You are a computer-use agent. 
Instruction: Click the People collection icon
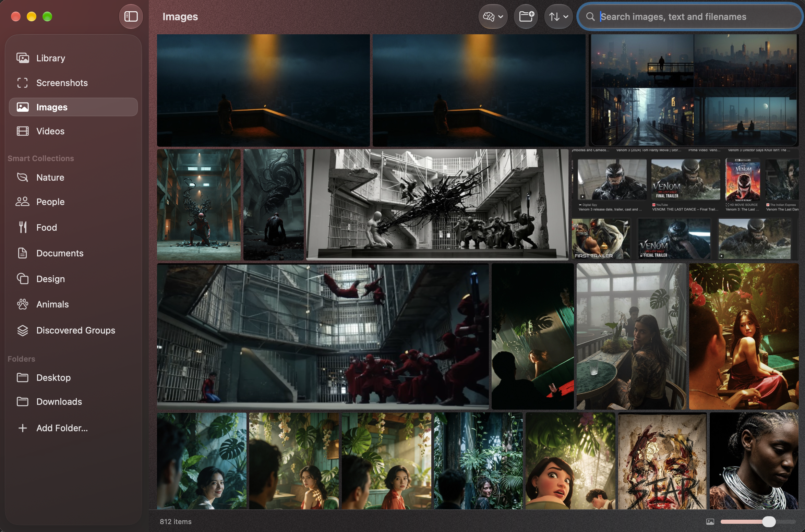pos(23,202)
